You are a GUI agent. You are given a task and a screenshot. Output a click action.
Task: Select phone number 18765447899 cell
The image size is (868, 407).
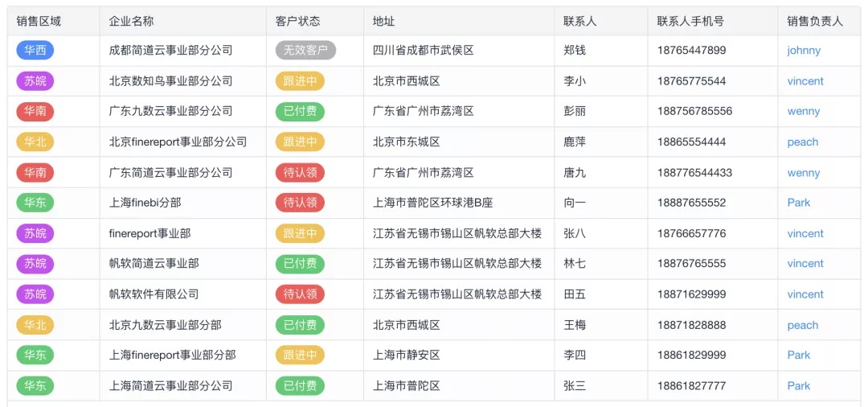pos(691,51)
